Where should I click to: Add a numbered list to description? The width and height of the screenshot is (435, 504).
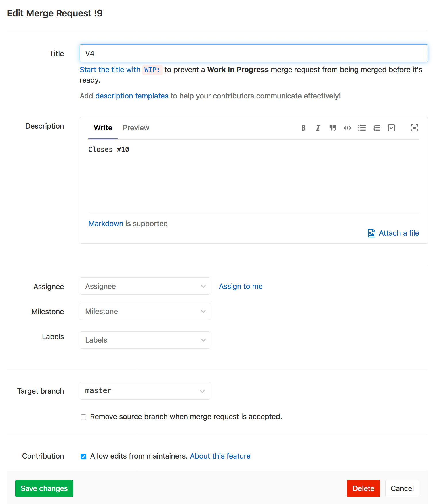(377, 128)
